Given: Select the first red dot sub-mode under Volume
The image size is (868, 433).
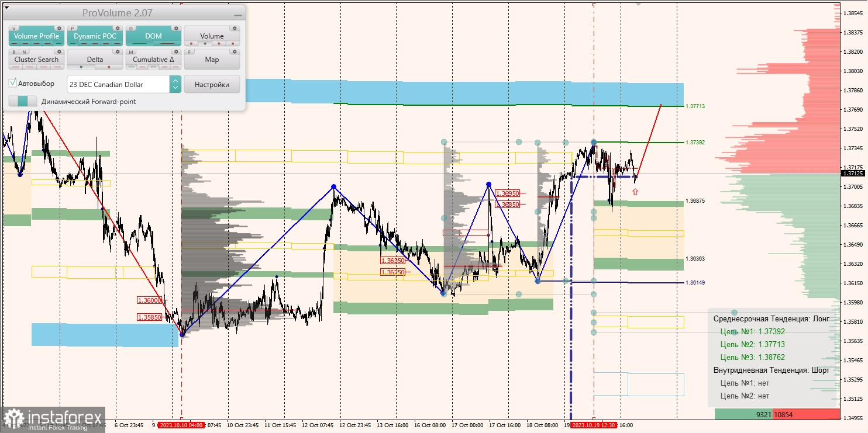Looking at the screenshot, I should tap(191, 44).
